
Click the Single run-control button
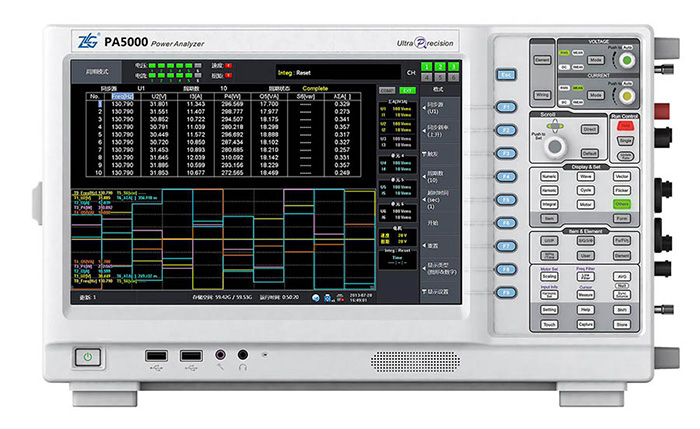[625, 141]
